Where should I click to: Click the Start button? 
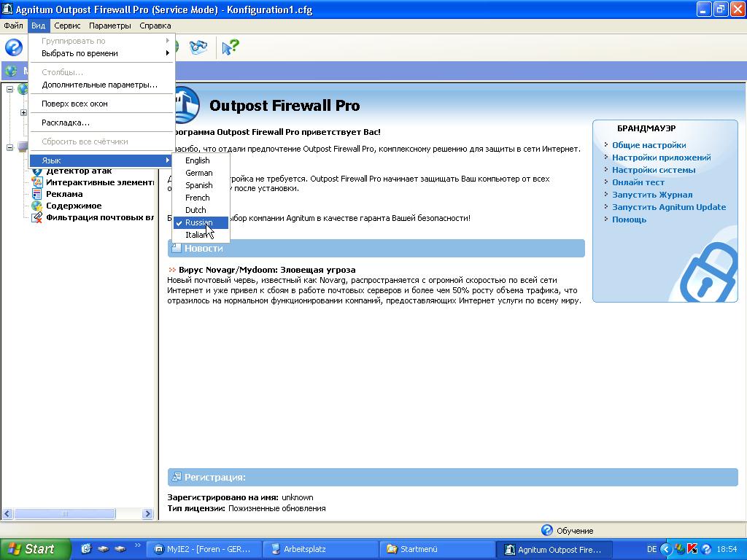click(x=35, y=549)
